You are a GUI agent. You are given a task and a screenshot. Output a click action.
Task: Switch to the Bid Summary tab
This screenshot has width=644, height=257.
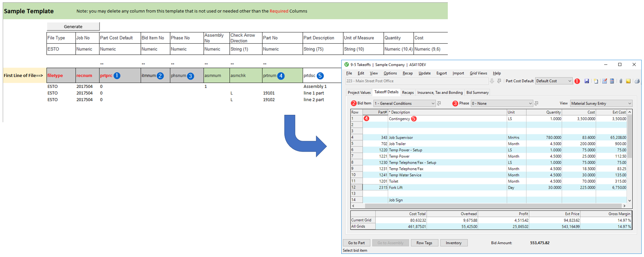pos(477,93)
